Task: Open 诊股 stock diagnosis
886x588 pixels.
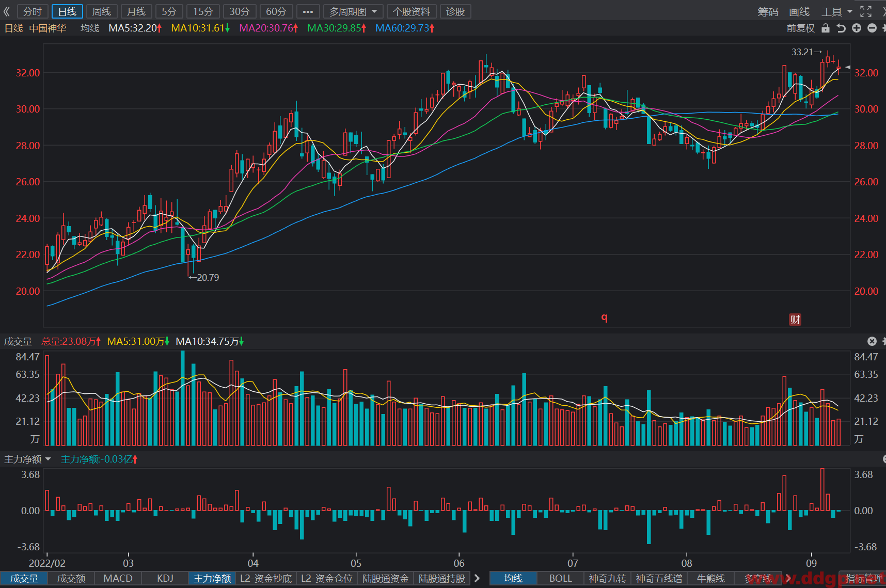Action: click(x=455, y=11)
